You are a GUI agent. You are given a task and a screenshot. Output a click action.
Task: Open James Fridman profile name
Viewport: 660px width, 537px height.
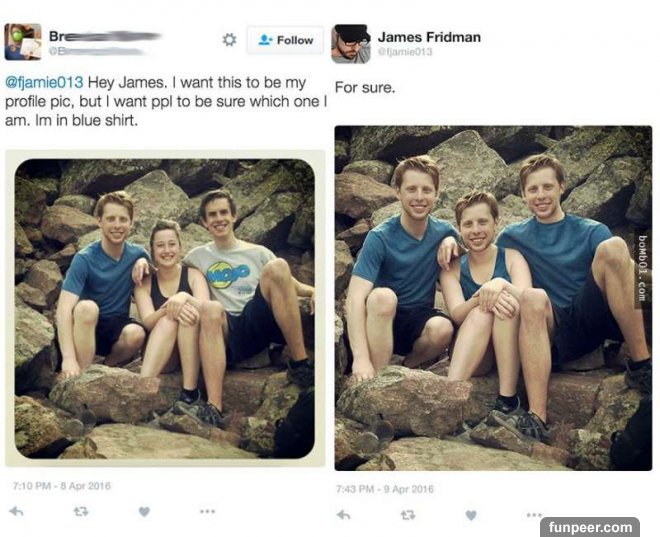pyautogui.click(x=429, y=37)
